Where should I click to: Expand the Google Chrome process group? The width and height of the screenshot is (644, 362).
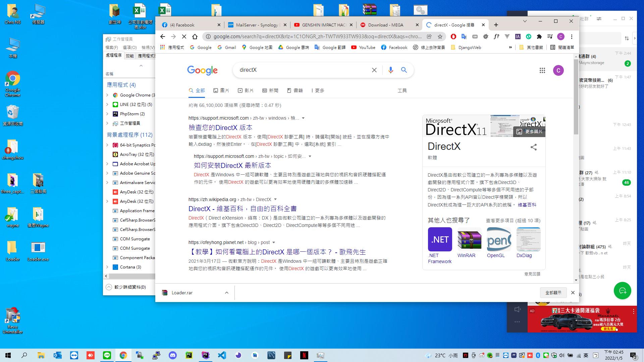pos(107,95)
